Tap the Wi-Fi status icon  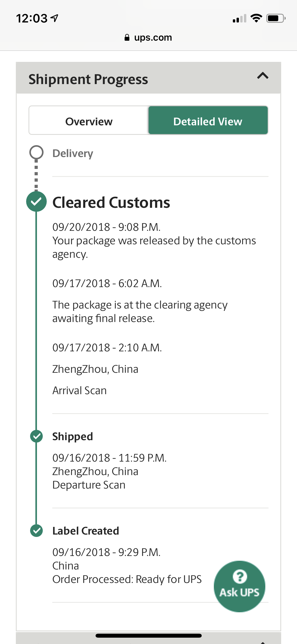(256, 18)
